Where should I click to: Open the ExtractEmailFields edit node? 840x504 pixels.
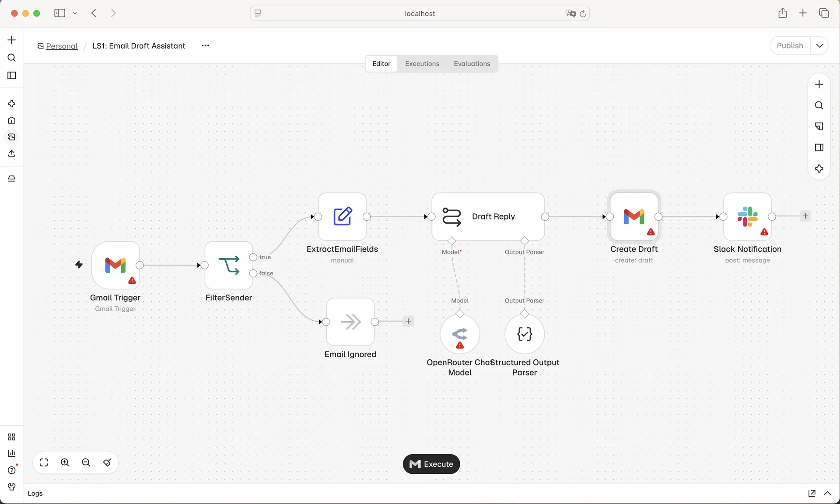pyautogui.click(x=342, y=216)
